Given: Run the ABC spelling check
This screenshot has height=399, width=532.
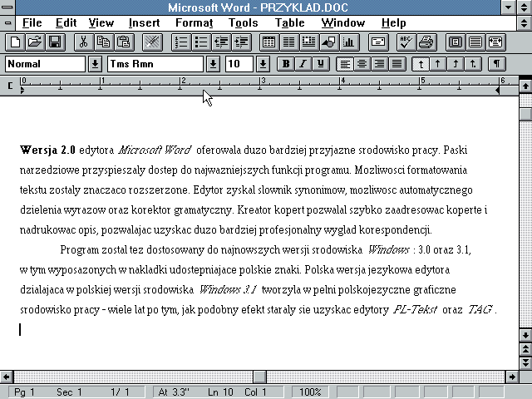Looking at the screenshot, I should coord(406,42).
